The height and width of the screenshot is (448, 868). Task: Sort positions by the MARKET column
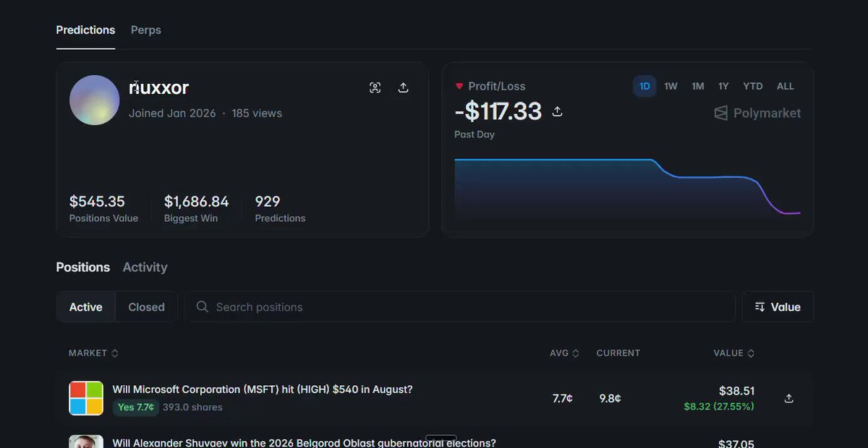(x=93, y=353)
